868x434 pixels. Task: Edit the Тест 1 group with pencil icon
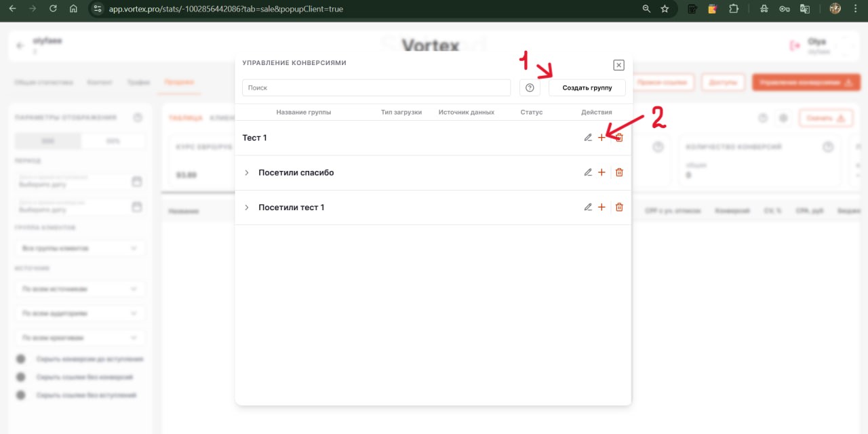click(x=588, y=138)
